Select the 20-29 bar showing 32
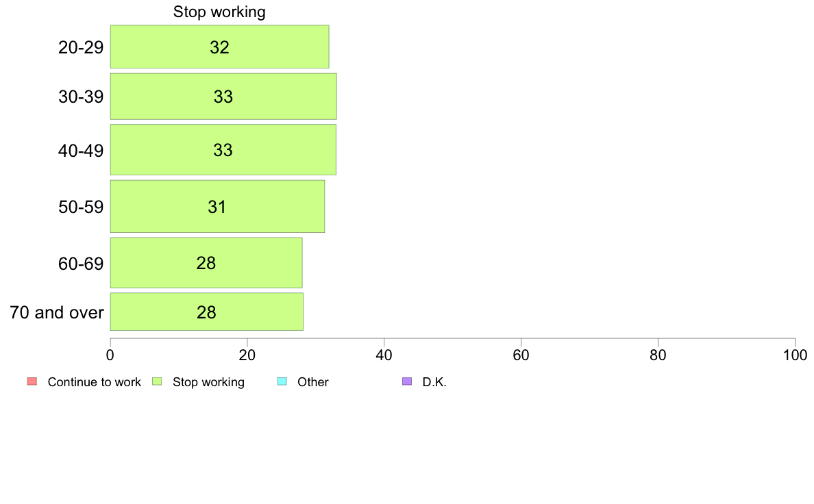Viewport: 814px width, 504px height. pyautogui.click(x=219, y=47)
